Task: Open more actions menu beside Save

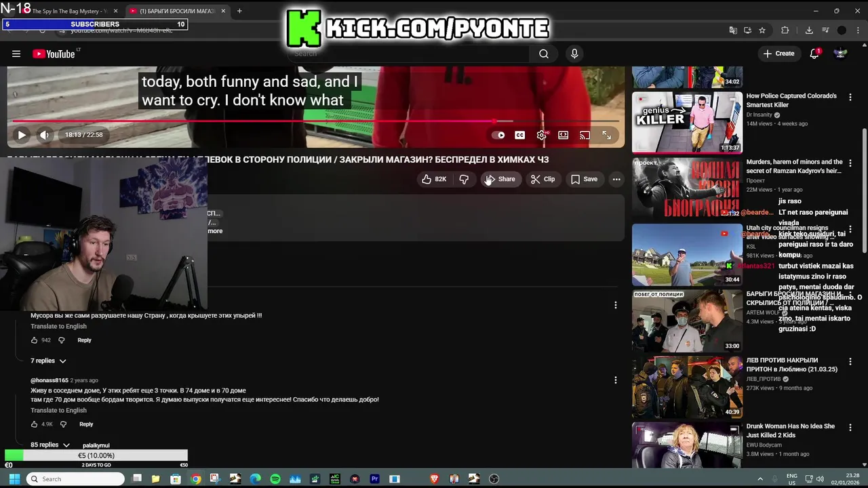Action: 616,179
